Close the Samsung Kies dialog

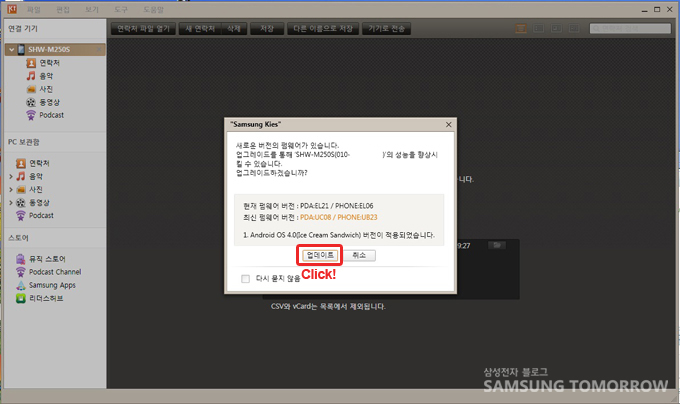[448, 125]
